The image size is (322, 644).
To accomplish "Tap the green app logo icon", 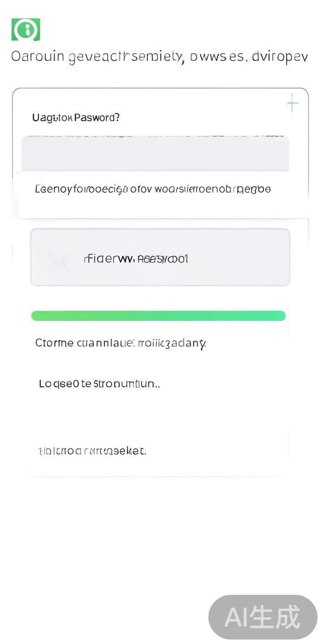I will click(x=26, y=30).
